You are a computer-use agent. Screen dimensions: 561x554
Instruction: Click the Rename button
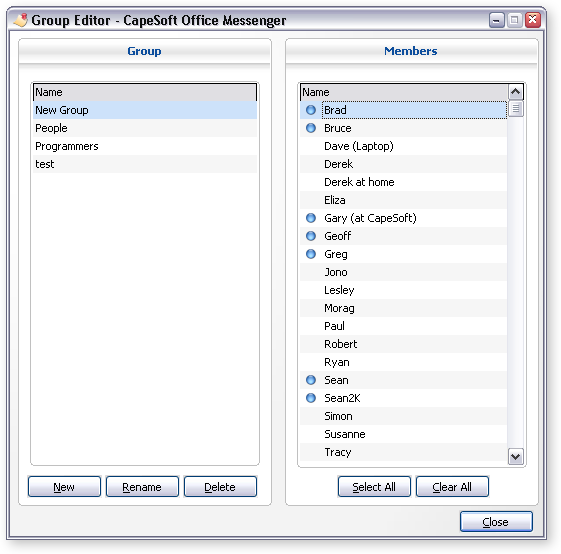pyautogui.click(x=142, y=487)
